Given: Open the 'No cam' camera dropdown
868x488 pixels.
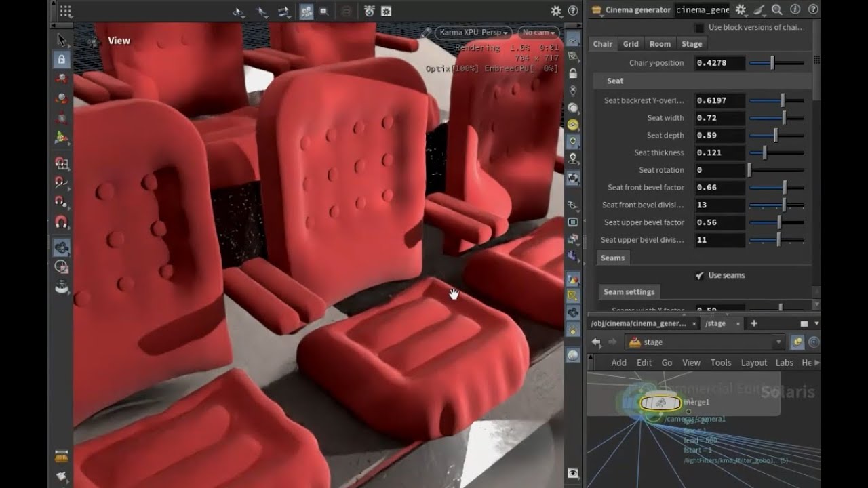Looking at the screenshot, I should (x=538, y=33).
